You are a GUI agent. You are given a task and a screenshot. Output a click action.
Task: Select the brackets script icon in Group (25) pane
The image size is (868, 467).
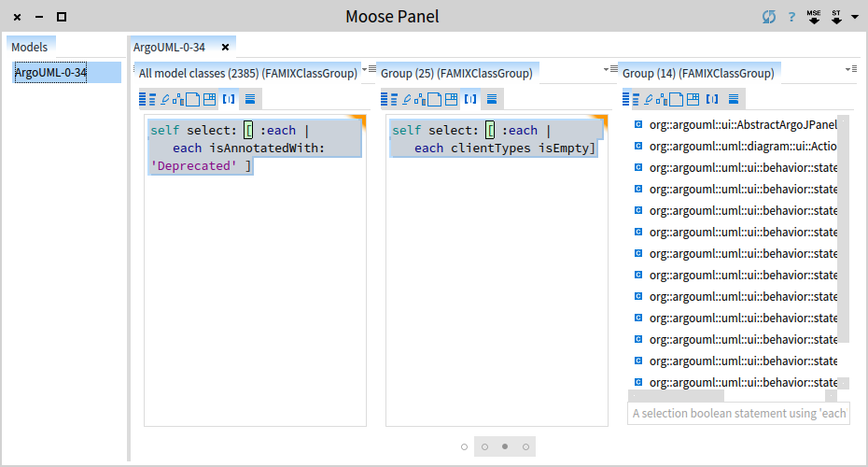tap(470, 98)
